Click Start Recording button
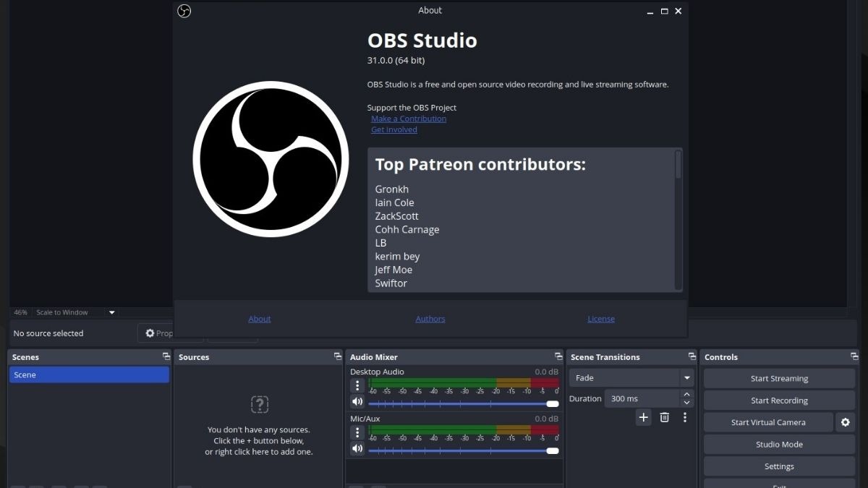 (x=779, y=401)
